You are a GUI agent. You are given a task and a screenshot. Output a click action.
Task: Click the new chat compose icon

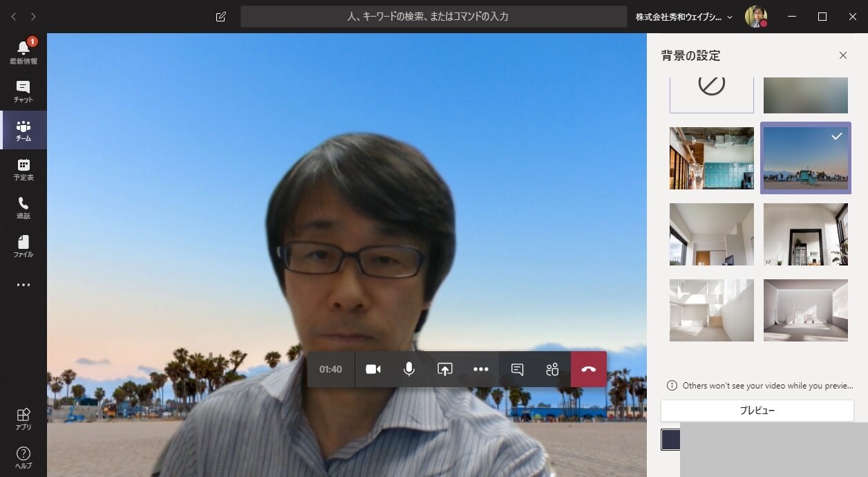[x=221, y=17]
